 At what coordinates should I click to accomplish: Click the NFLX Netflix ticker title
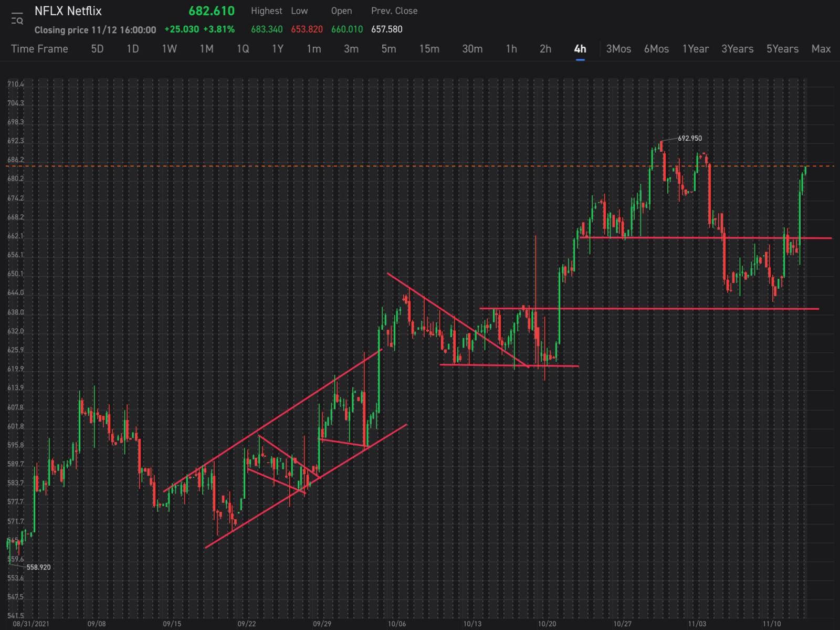pos(68,11)
